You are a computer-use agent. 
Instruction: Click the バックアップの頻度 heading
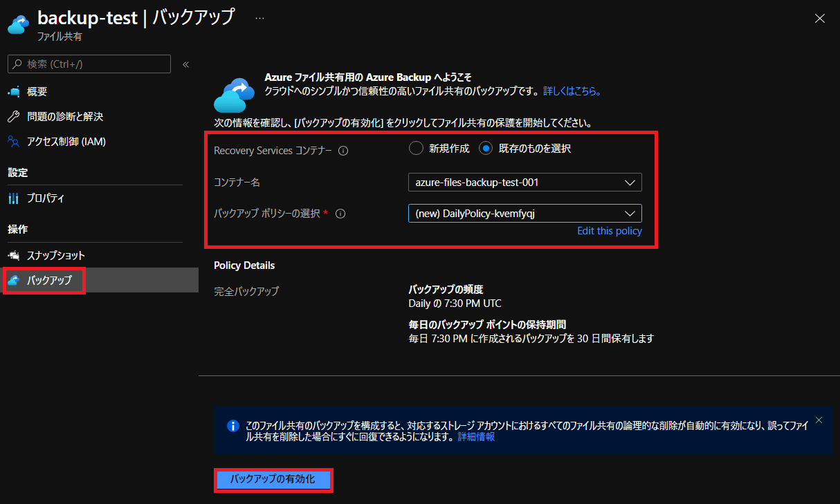446,290
